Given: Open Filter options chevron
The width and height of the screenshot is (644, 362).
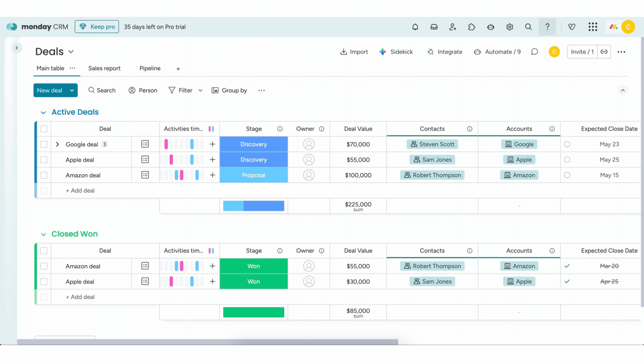Looking at the screenshot, I should pyautogui.click(x=200, y=90).
